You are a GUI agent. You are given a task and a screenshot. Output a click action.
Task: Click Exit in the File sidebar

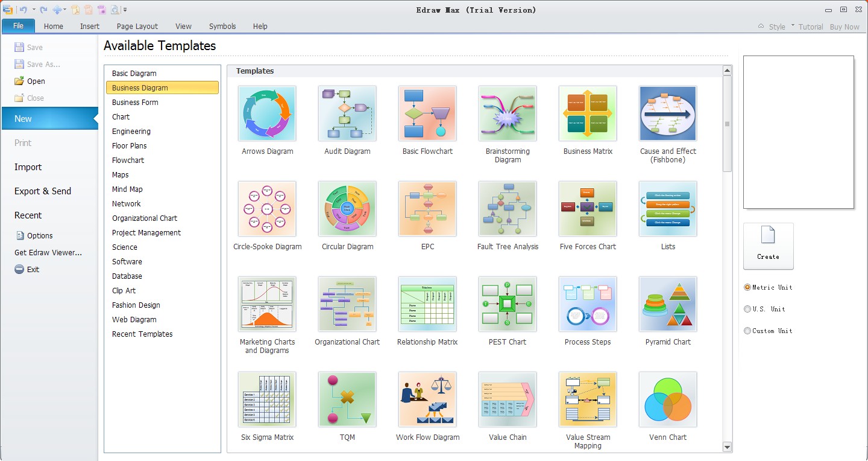click(27, 269)
